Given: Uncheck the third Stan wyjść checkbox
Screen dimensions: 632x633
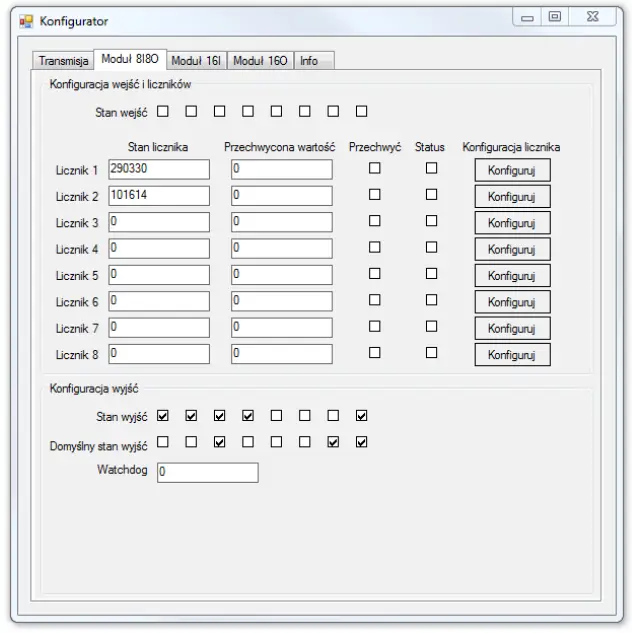Looking at the screenshot, I should (x=220, y=415).
